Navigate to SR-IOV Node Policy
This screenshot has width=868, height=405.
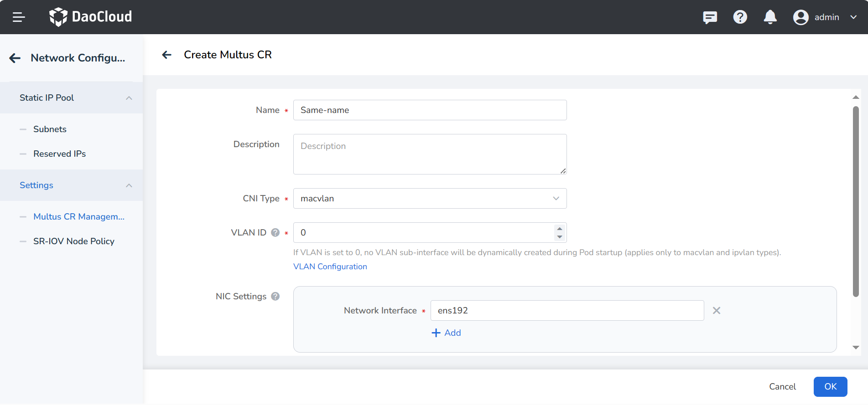tap(73, 241)
